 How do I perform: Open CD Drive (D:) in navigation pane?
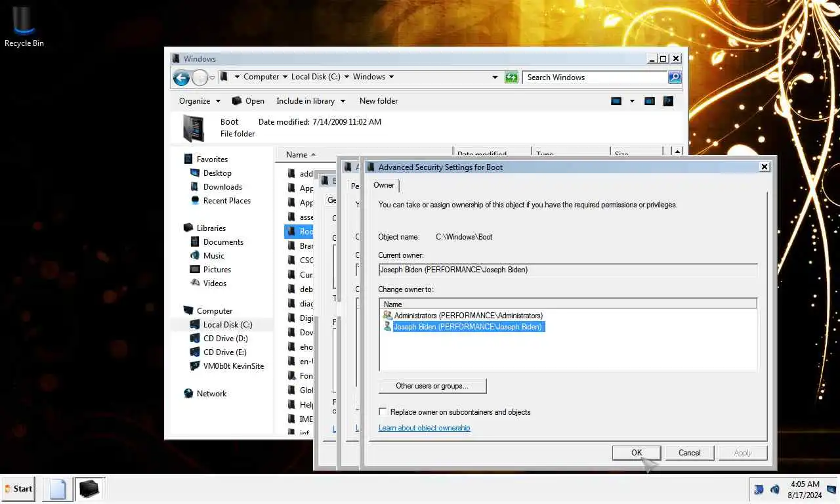[x=225, y=339]
